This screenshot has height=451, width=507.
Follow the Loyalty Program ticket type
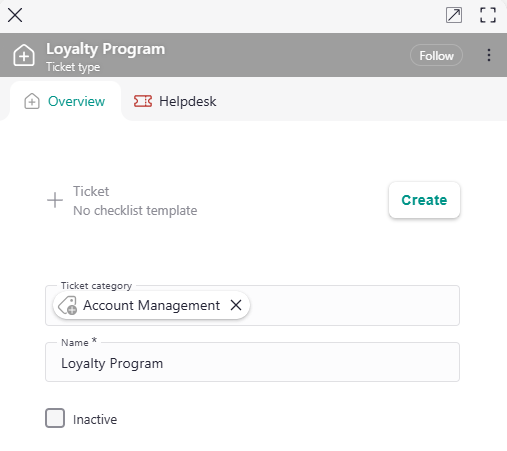436,55
